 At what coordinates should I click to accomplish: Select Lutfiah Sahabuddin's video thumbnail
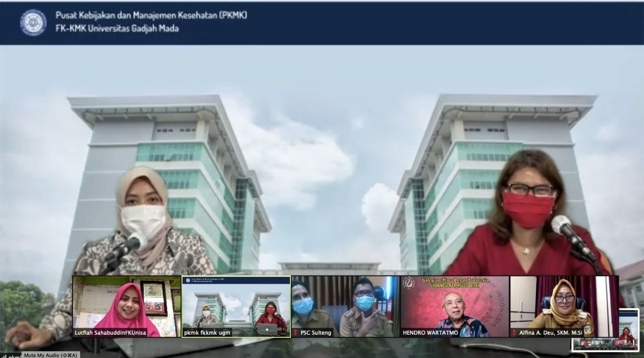click(127, 303)
